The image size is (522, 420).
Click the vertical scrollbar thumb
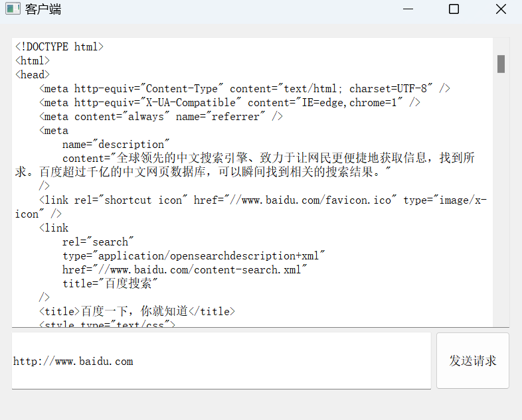point(501,64)
